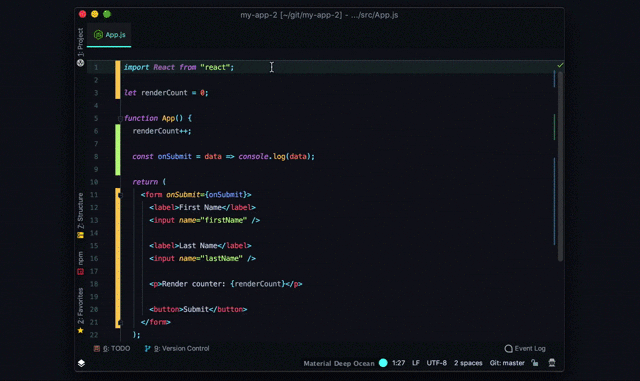Click the '<button>Submit</button>' line
Screen dimensions: 640x381
pos(198,309)
